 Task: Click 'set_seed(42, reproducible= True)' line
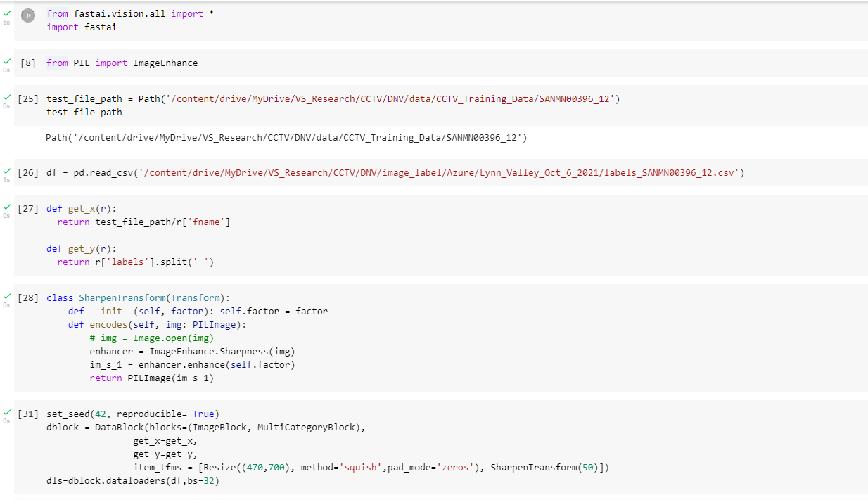[133, 414]
